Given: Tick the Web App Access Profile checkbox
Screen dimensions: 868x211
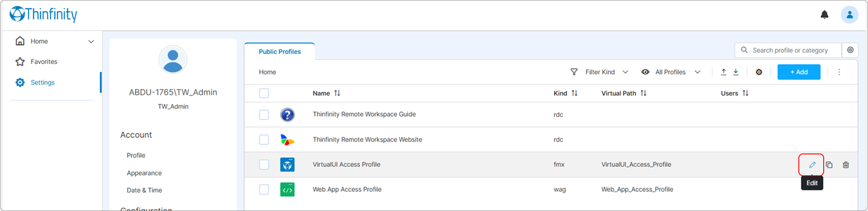Looking at the screenshot, I should pos(264,190).
